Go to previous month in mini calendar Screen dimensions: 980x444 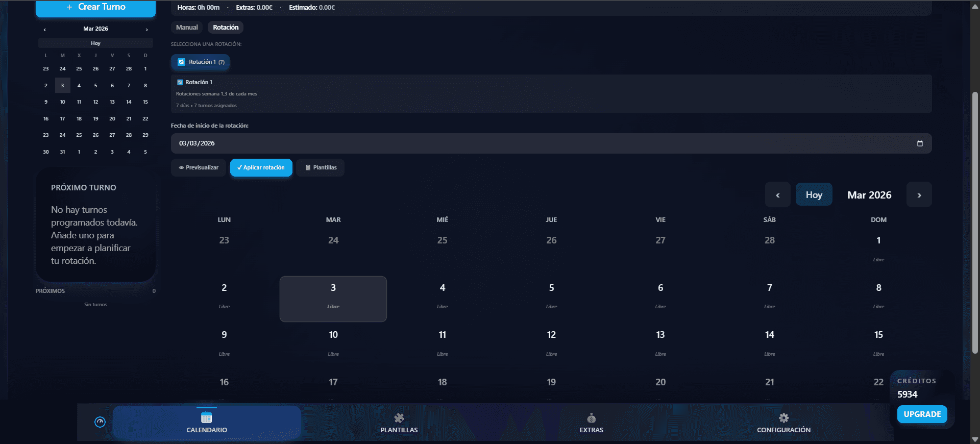pos(45,30)
